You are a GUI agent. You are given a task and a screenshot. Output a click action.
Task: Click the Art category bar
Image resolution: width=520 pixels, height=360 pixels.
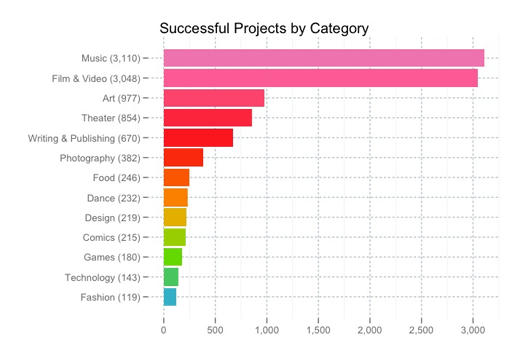pyautogui.click(x=214, y=98)
